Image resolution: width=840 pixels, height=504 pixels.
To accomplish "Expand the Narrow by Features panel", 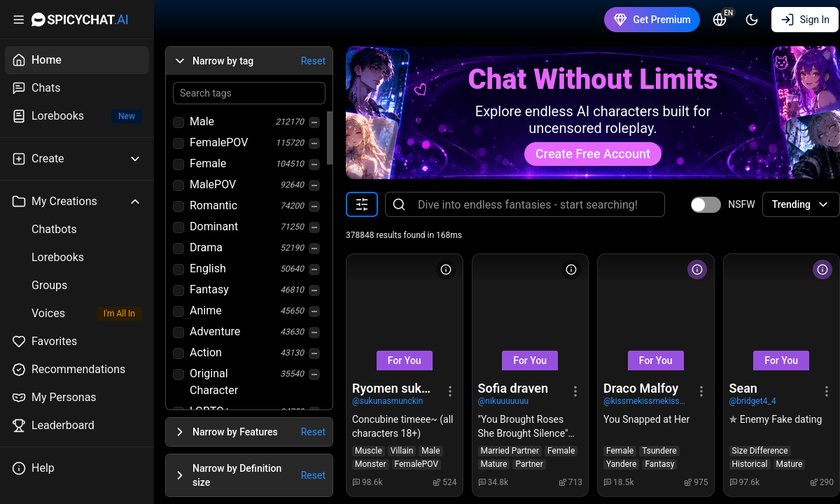I will pyautogui.click(x=180, y=432).
